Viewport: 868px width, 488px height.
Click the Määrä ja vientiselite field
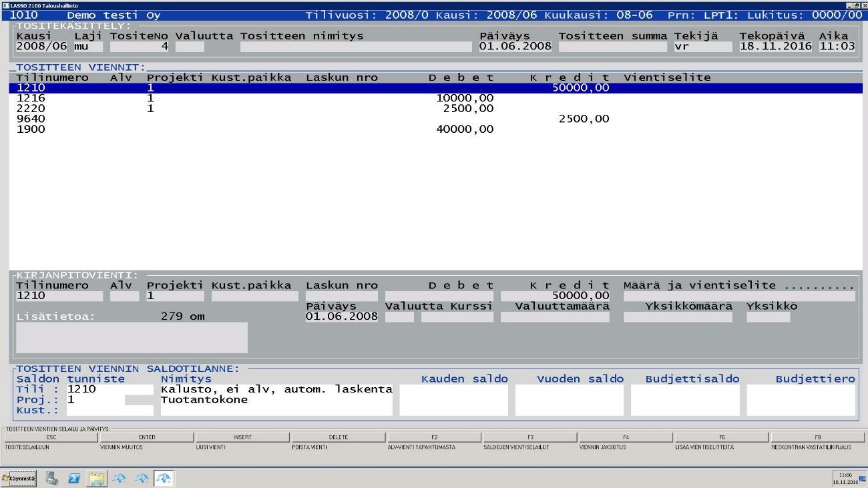[739, 296]
